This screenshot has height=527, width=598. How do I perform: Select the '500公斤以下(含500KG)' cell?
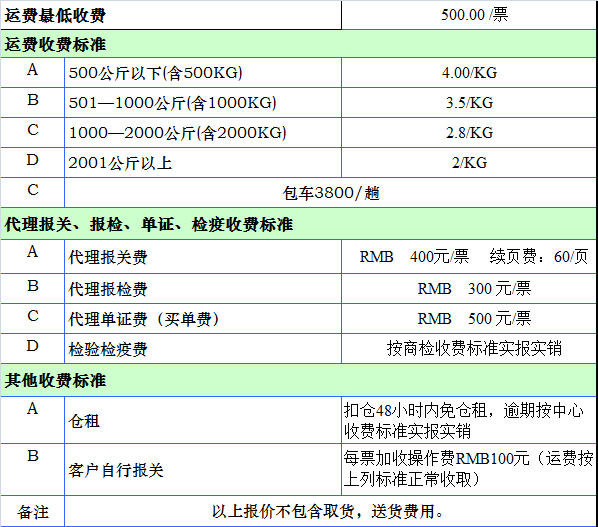203,73
